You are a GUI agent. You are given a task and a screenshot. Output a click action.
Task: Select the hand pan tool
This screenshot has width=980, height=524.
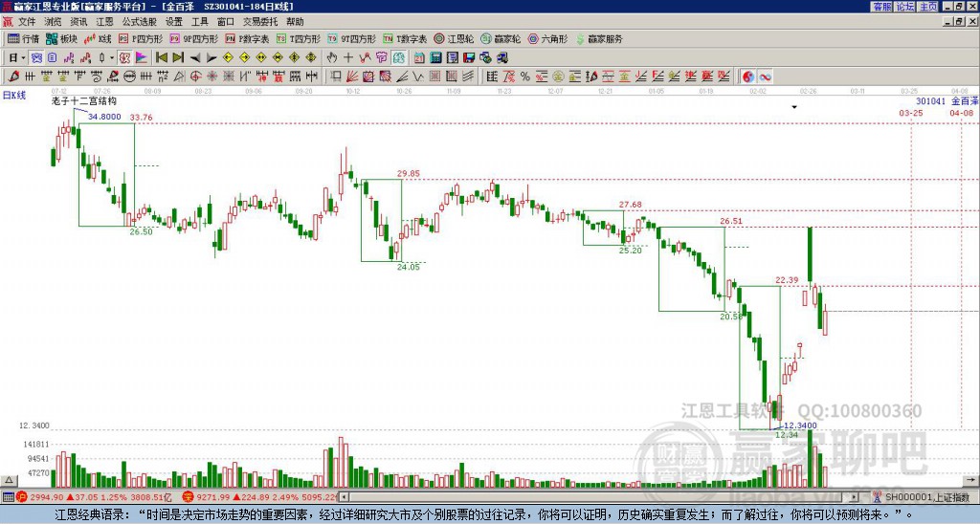click(x=332, y=57)
